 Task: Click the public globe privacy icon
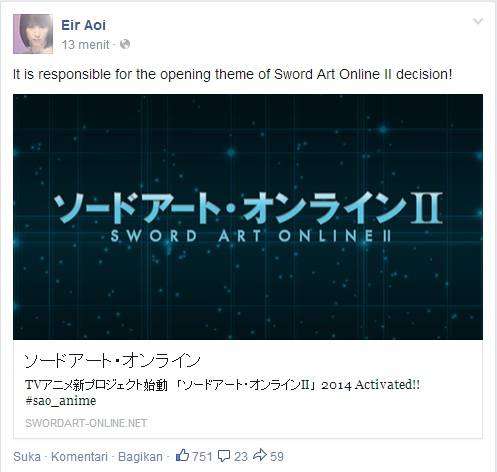point(125,44)
